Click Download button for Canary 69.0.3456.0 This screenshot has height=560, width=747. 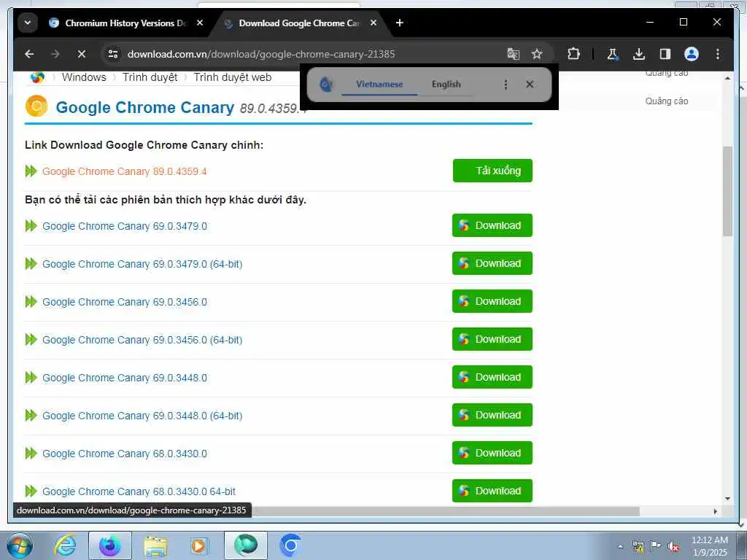(x=492, y=301)
